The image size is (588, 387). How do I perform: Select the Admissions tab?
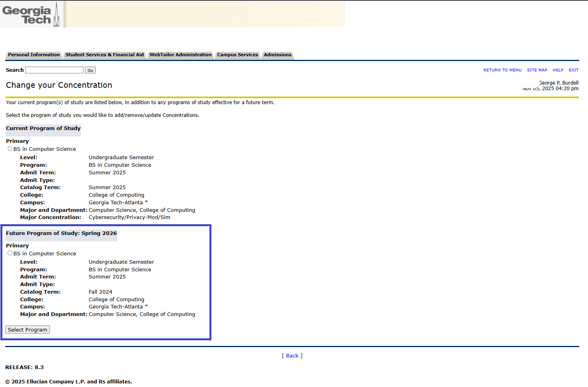coord(277,55)
